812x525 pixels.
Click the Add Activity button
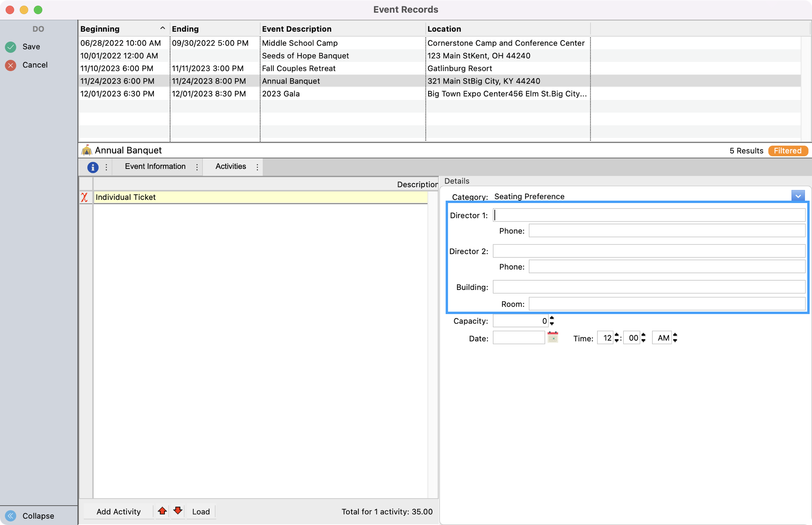pos(118,512)
